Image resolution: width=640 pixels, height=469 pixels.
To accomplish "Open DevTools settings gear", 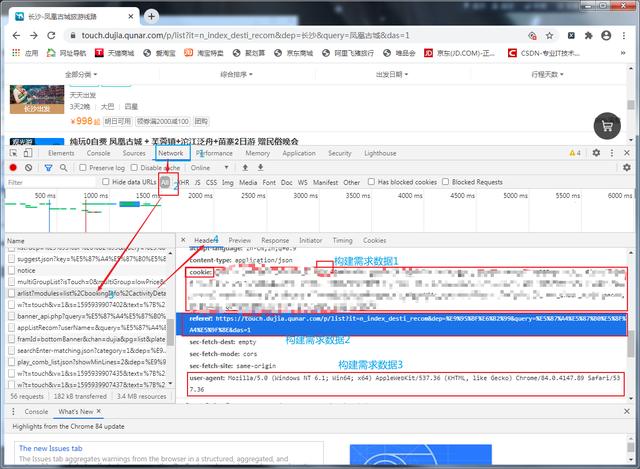I will coord(596,153).
